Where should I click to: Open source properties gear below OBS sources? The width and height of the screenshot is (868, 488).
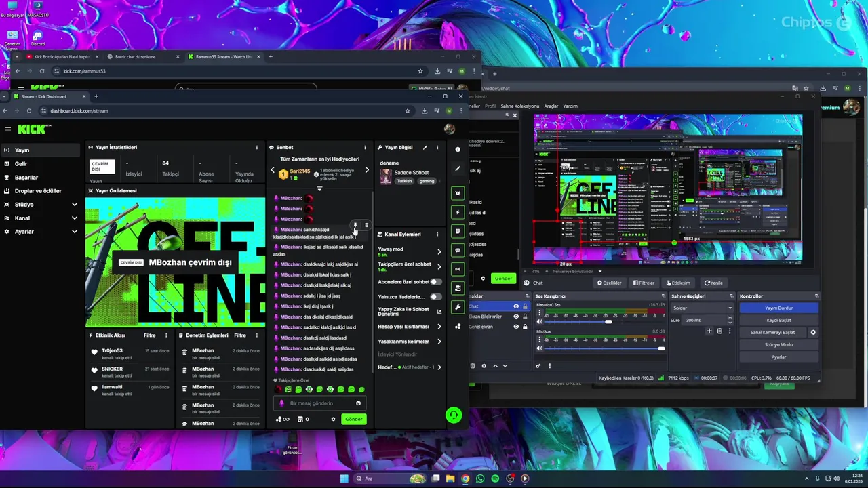tap(484, 366)
